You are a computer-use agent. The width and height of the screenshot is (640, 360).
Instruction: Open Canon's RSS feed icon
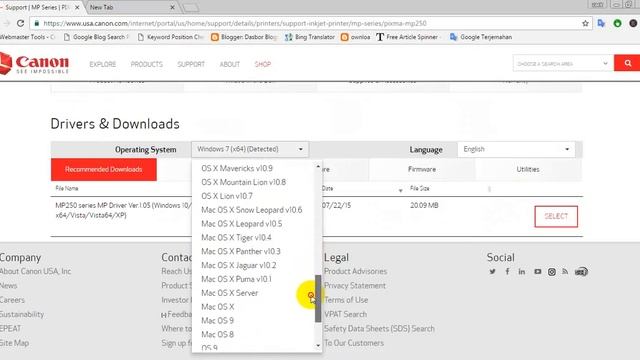coord(565,271)
